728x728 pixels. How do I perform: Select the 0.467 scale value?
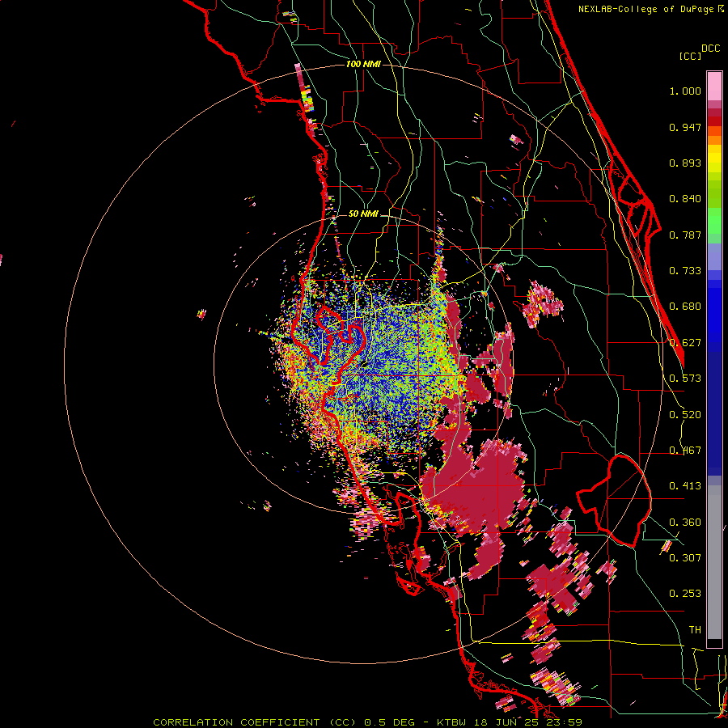coord(685,451)
